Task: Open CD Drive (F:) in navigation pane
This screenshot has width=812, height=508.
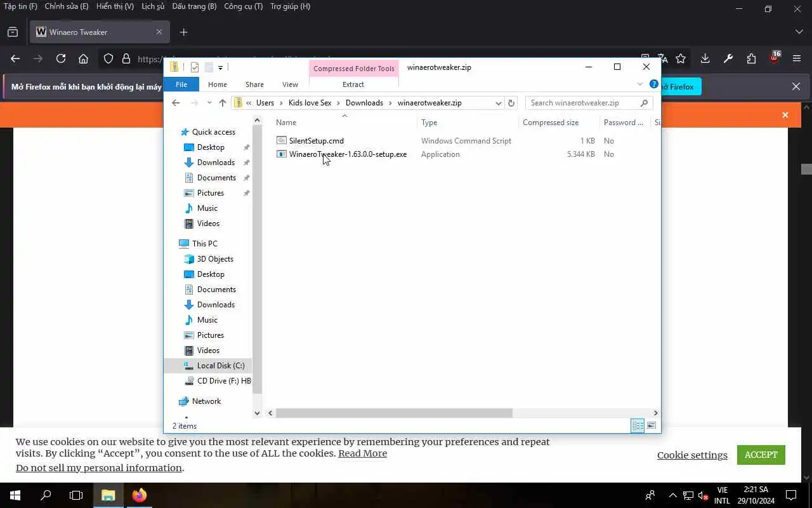Action: [224, 381]
